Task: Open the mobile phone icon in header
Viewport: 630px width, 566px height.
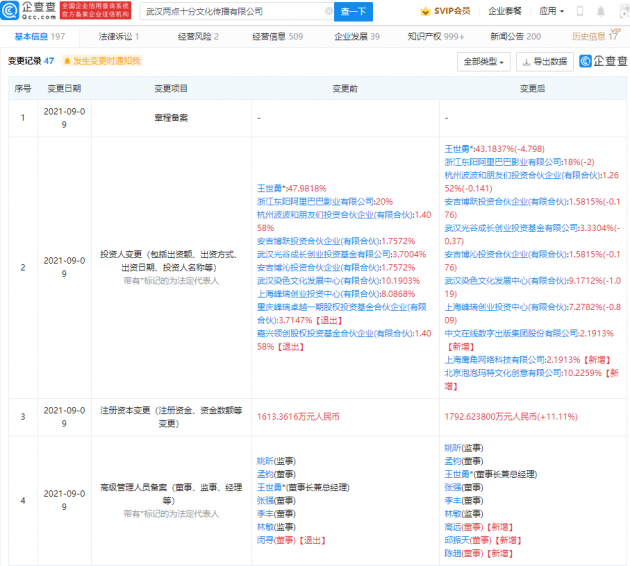Action: tap(580, 11)
